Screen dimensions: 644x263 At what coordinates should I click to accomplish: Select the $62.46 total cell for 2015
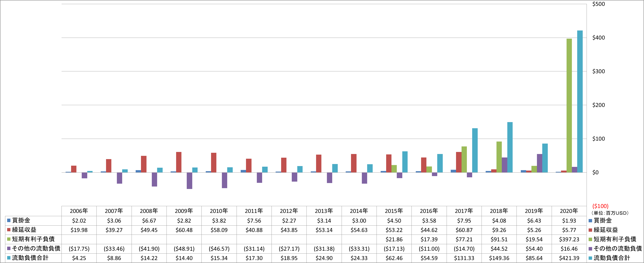[394, 258]
